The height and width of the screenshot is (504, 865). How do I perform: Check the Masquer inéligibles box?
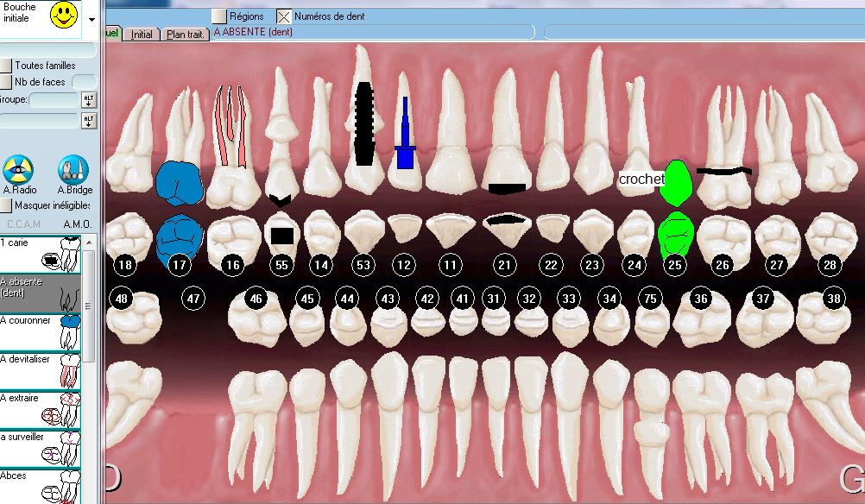pyautogui.click(x=6, y=205)
